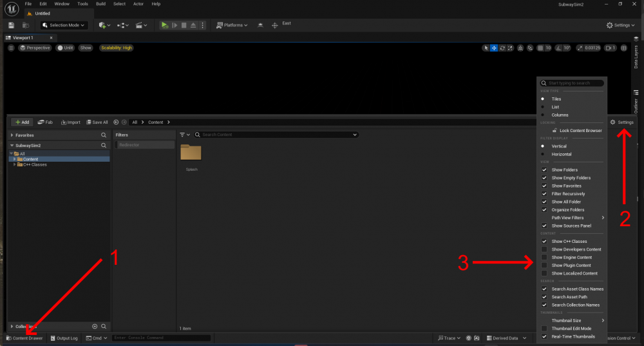Click the Save current level icon
The height and width of the screenshot is (346, 644).
pos(12,25)
